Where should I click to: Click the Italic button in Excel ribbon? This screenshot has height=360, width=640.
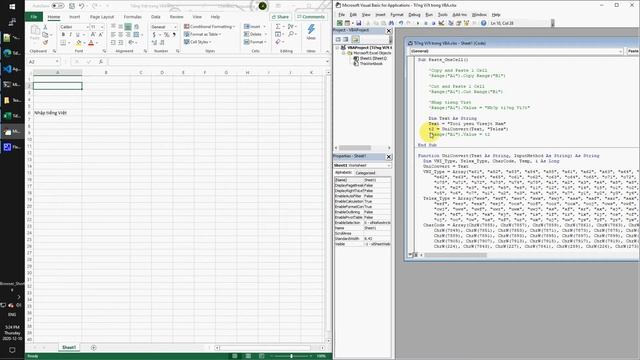pyautogui.click(x=70, y=35)
